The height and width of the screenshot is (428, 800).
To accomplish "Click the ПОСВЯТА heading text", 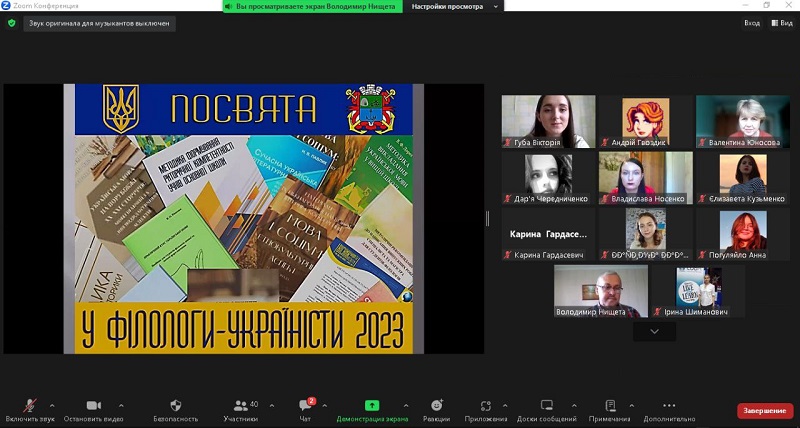I will [243, 109].
